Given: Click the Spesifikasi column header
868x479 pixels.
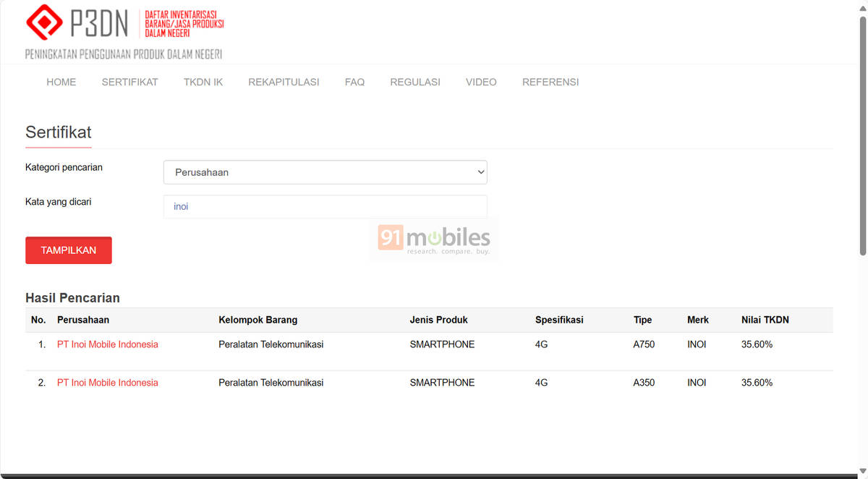Looking at the screenshot, I should (559, 320).
